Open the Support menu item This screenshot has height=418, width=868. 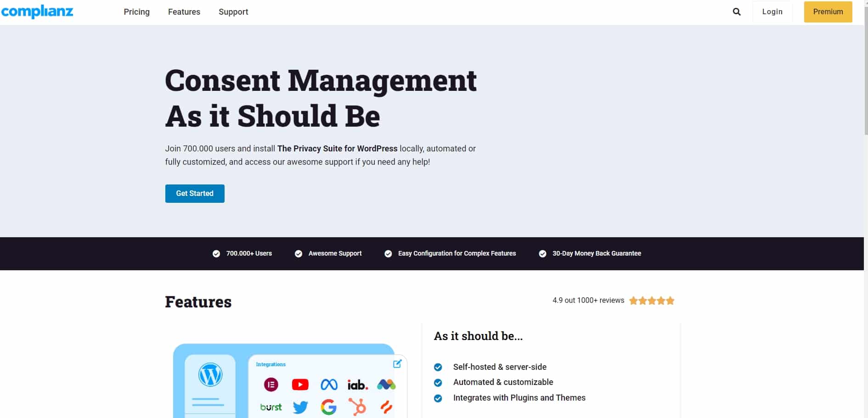tap(233, 12)
